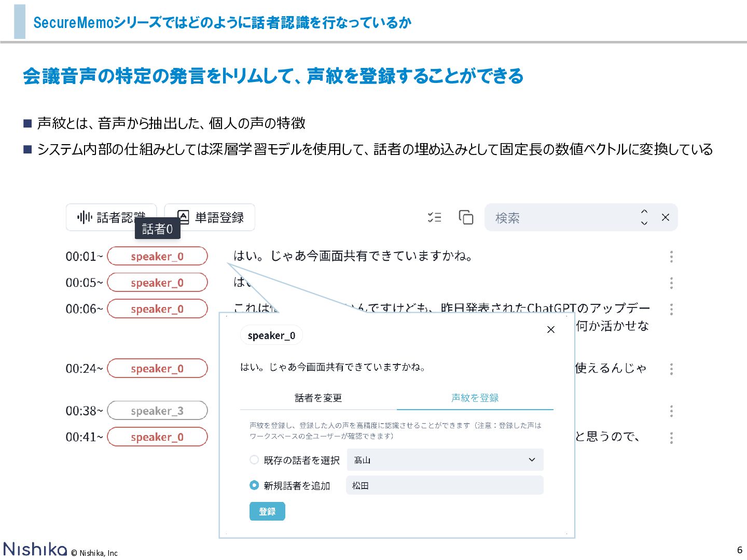
Task: Click the speaker_0 chip in the popup header
Action: click(271, 335)
